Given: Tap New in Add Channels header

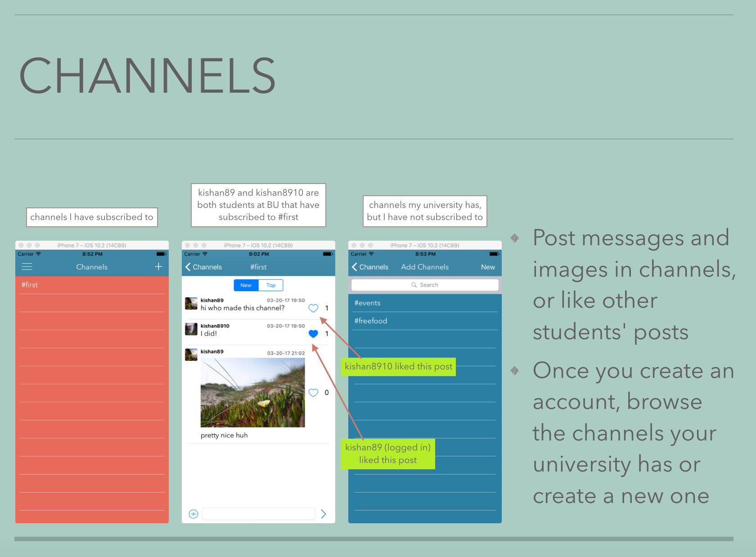Looking at the screenshot, I should coord(488,267).
